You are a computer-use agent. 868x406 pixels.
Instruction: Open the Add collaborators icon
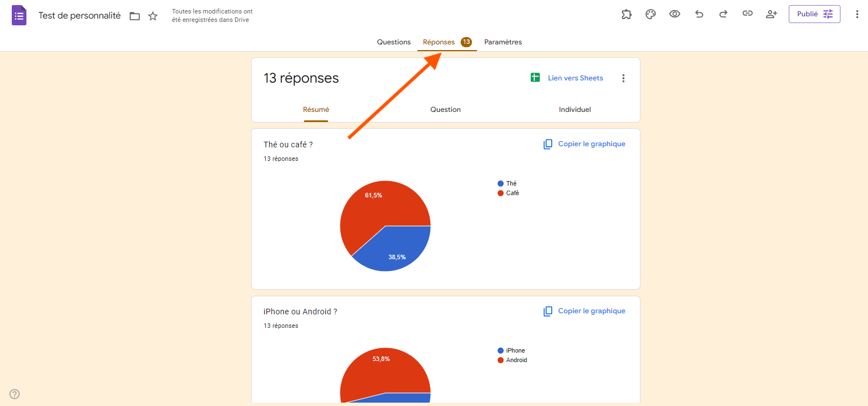pos(771,13)
